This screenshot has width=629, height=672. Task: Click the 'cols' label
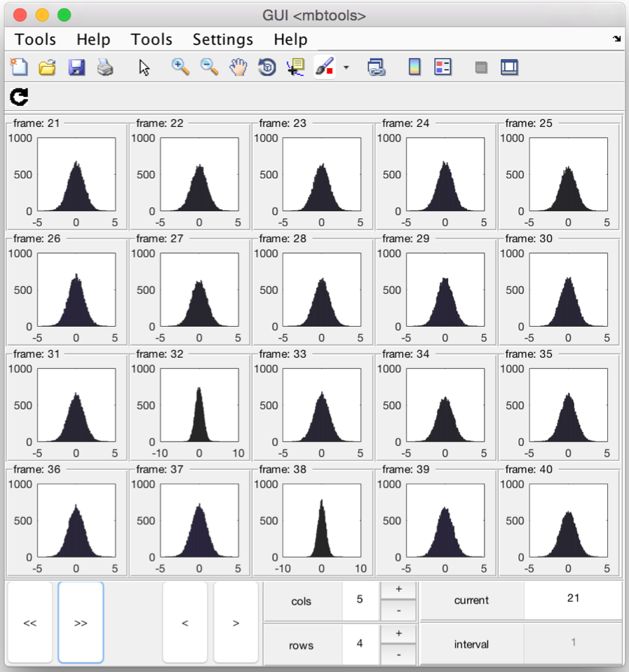pos(301,601)
